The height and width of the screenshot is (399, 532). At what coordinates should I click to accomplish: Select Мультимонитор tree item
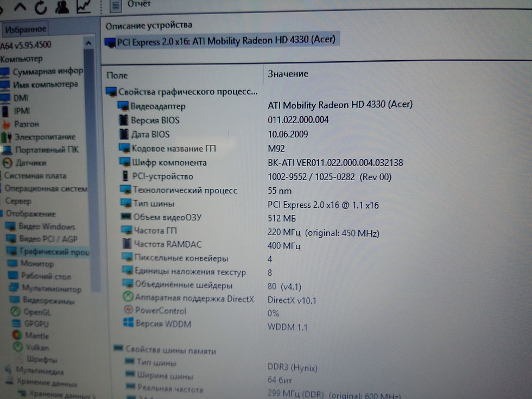[x=45, y=288]
